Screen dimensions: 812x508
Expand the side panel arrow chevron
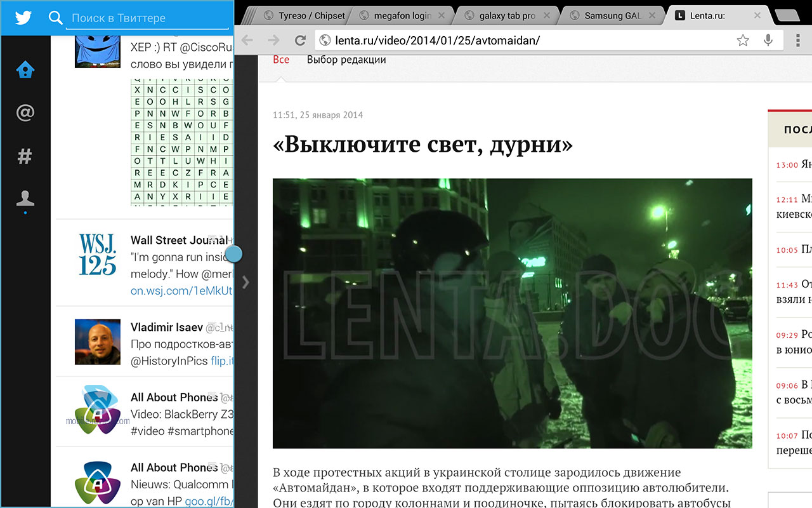pos(246,282)
